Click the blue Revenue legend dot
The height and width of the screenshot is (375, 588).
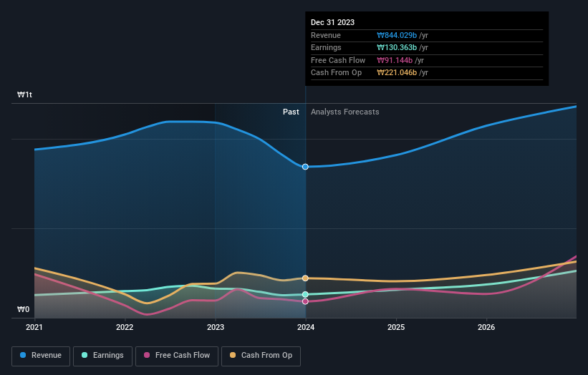tap(23, 355)
